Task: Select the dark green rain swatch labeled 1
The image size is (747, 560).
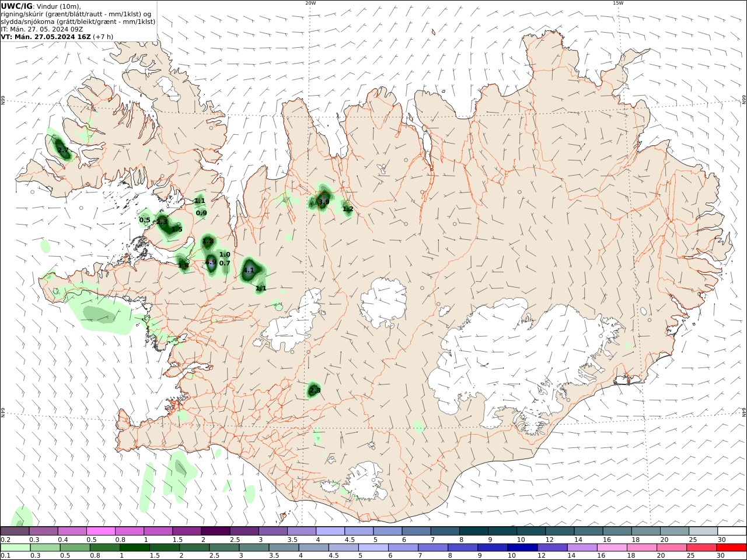Action: [x=134, y=547]
